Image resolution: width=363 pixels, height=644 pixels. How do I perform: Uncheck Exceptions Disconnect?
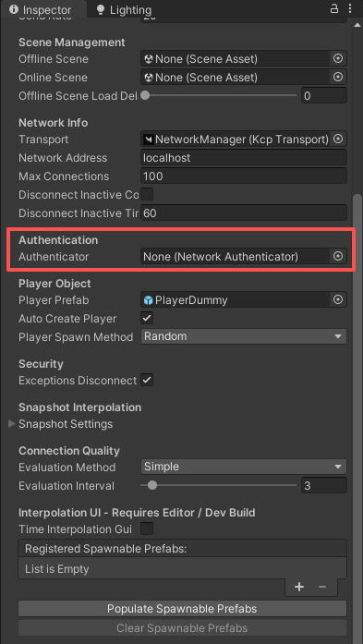pos(147,380)
